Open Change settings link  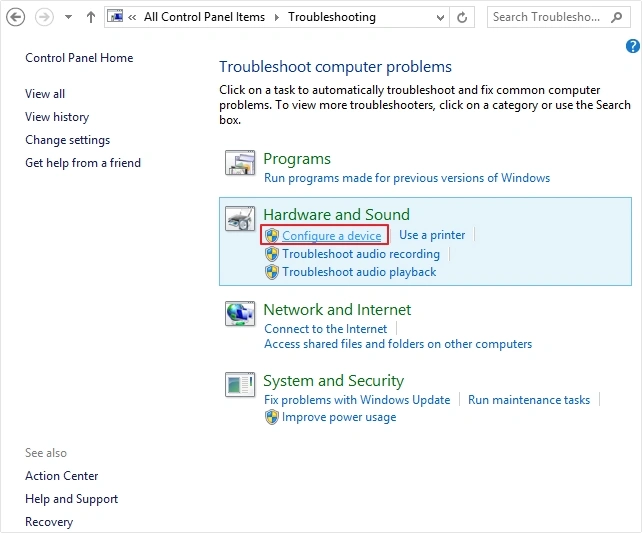[x=68, y=140]
